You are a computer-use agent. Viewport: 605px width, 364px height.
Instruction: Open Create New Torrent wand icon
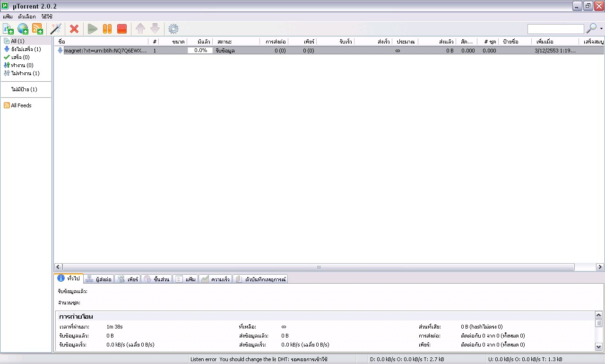click(x=56, y=29)
